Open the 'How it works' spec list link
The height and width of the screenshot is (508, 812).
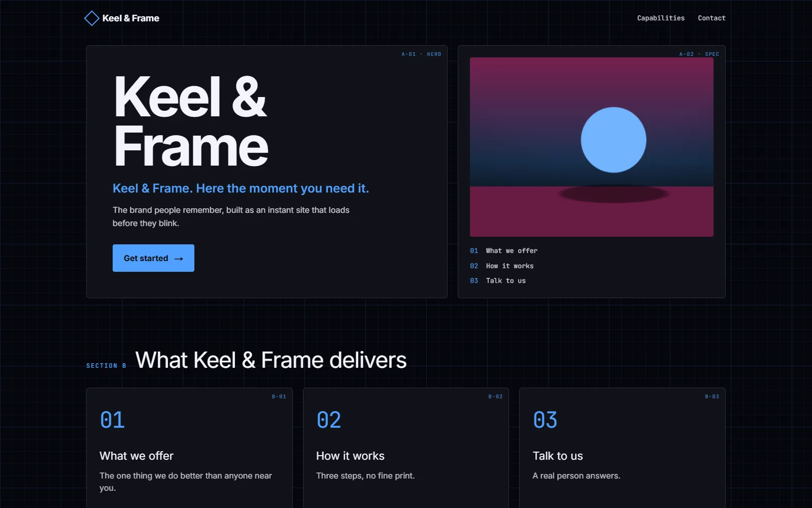click(510, 266)
